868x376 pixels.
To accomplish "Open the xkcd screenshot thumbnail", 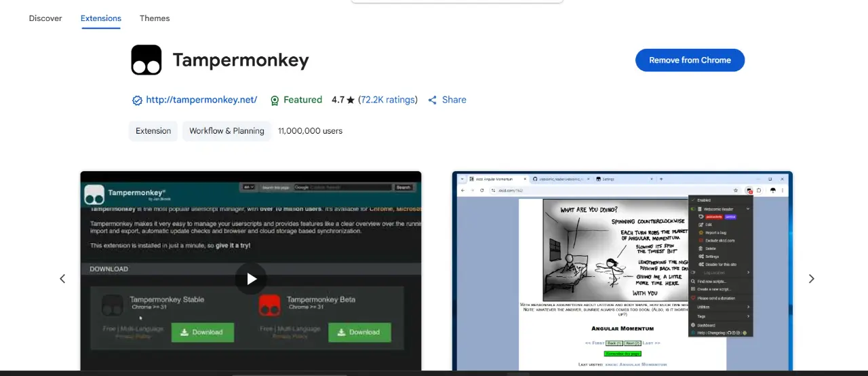I will click(x=623, y=271).
